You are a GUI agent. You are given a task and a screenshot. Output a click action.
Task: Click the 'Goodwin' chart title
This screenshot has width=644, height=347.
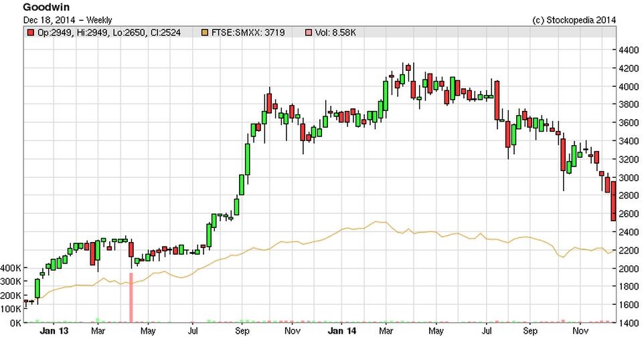coord(46,7)
